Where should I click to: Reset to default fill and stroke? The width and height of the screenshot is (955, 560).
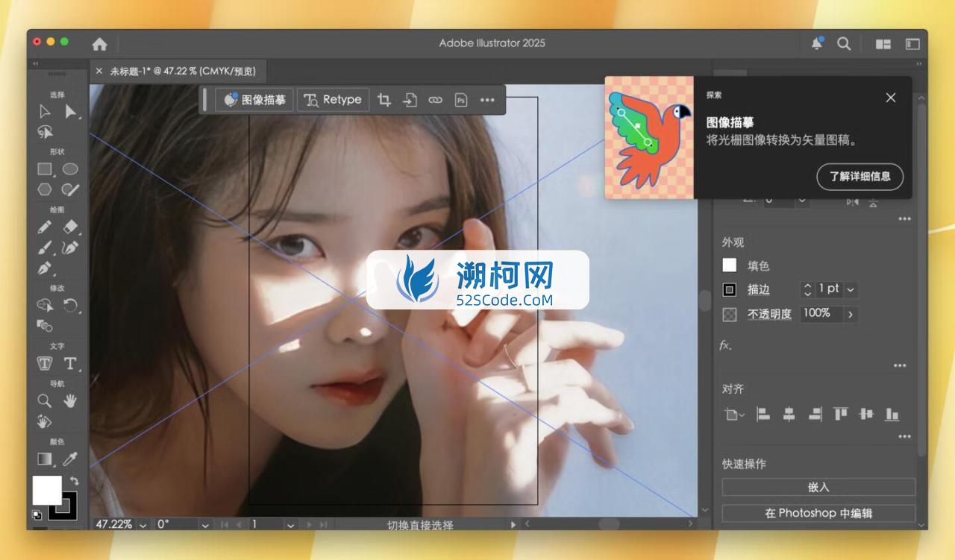tap(37, 515)
